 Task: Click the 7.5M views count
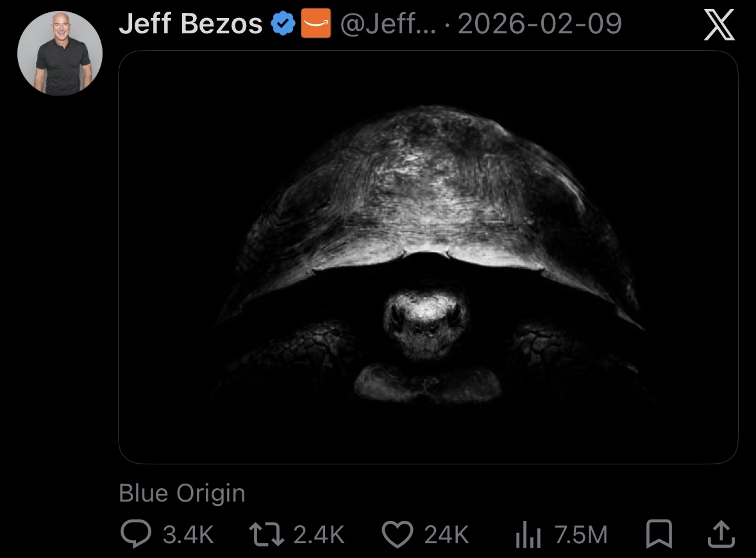[x=581, y=535]
